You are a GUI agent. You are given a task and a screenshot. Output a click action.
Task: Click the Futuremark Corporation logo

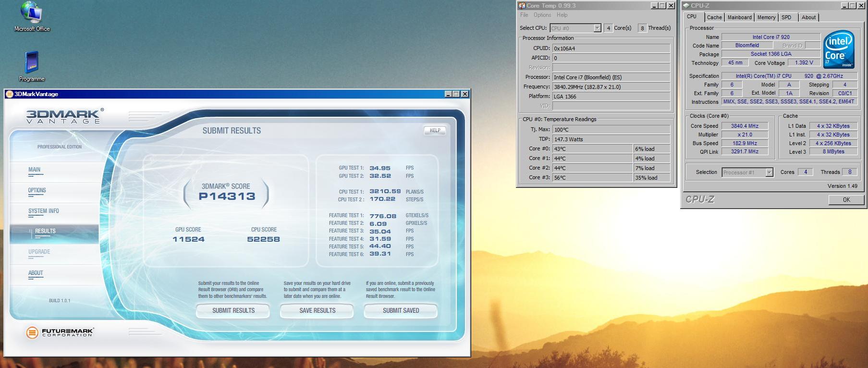60,332
